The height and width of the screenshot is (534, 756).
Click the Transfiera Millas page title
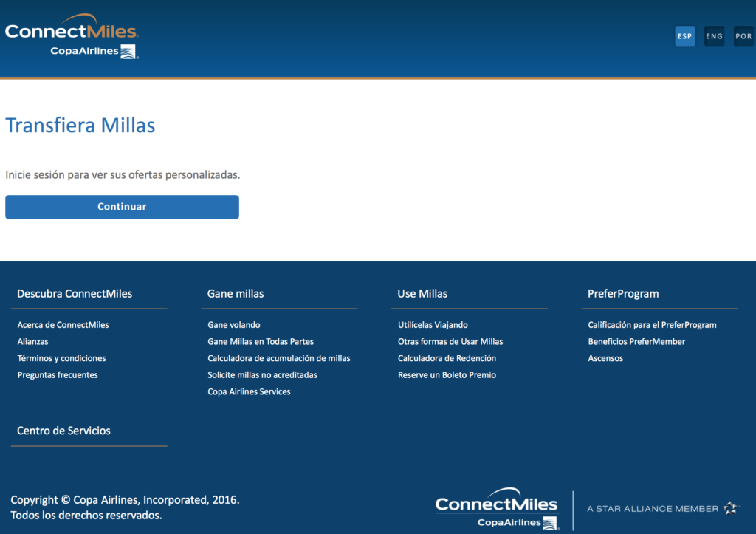[x=80, y=126]
